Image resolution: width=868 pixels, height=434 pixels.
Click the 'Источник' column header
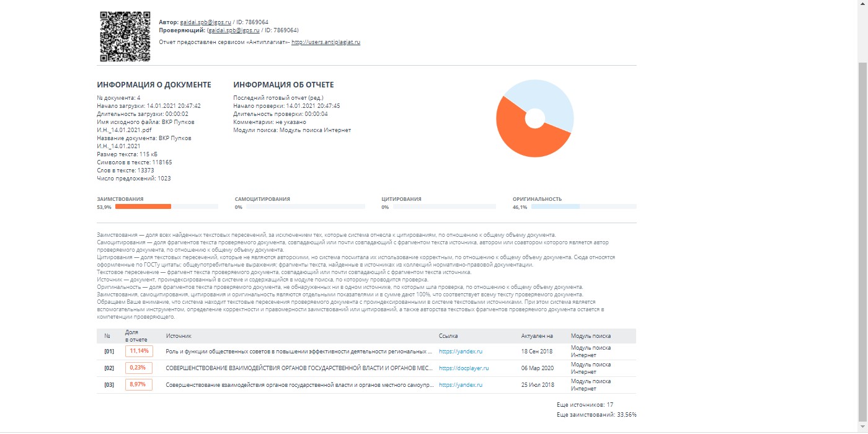[x=179, y=335]
